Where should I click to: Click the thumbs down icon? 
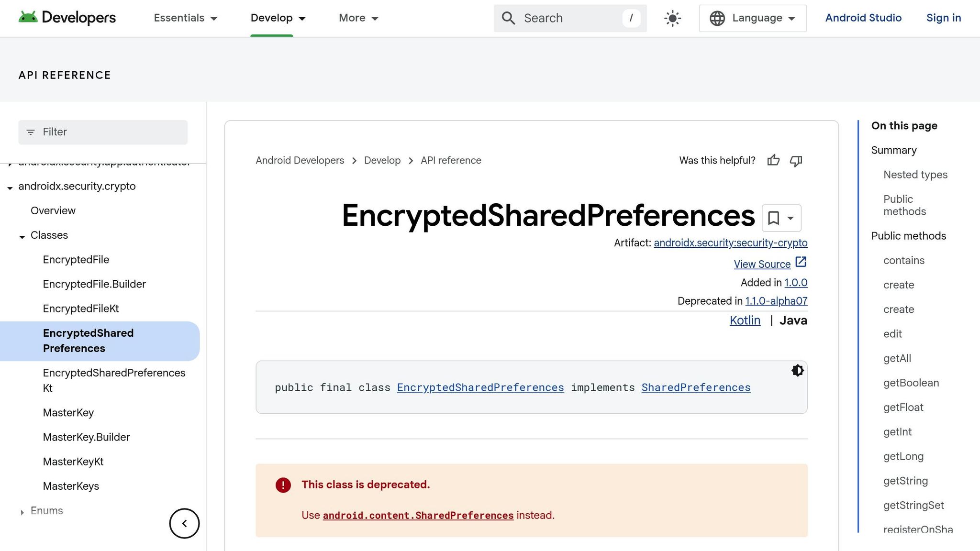796,161
